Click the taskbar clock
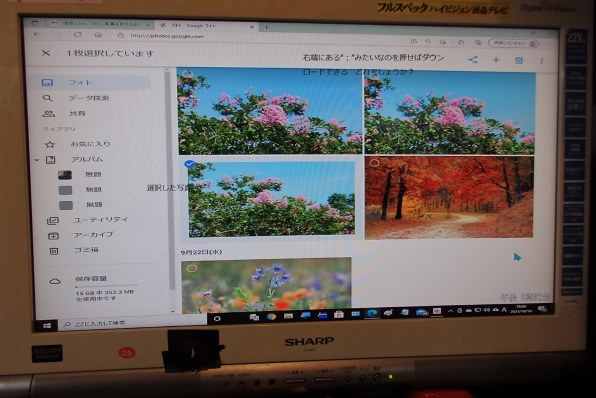Image resolution: width=596 pixels, height=398 pixels. pos(522,308)
